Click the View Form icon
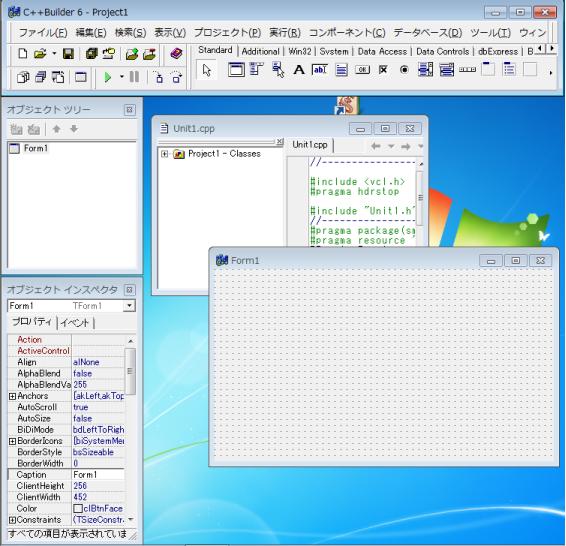This screenshot has width=566, height=546. click(x=40, y=77)
